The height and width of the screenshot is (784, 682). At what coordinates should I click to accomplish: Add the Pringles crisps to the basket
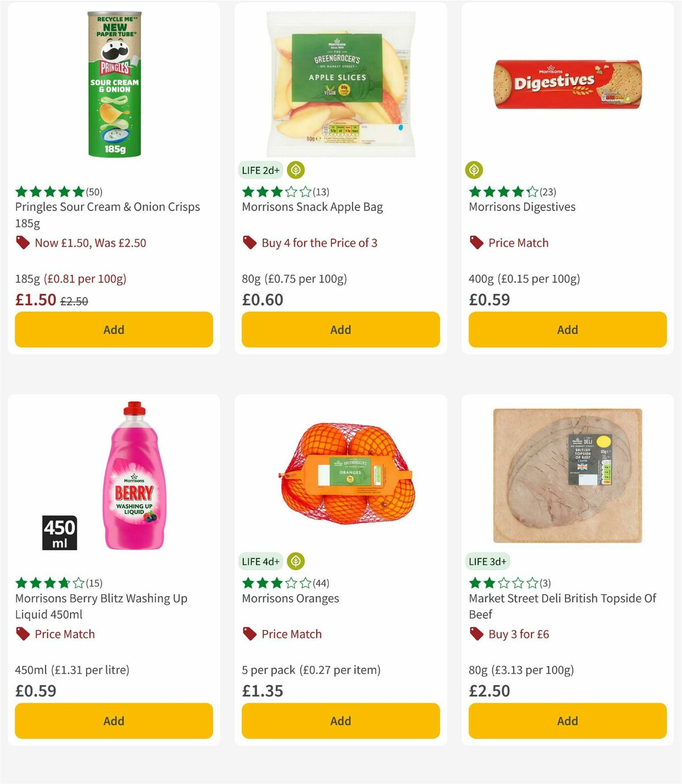[x=113, y=329]
